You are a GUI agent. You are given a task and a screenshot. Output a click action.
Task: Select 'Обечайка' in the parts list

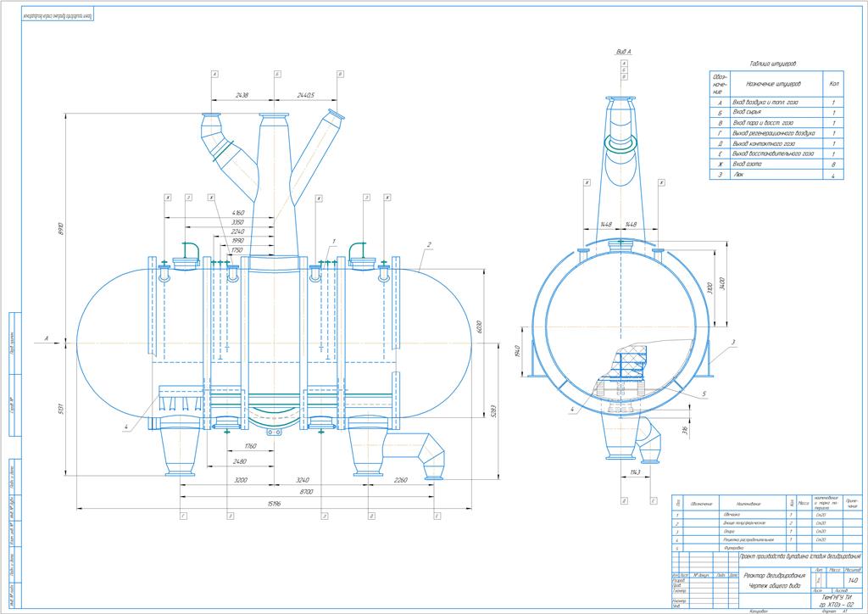[x=732, y=516]
